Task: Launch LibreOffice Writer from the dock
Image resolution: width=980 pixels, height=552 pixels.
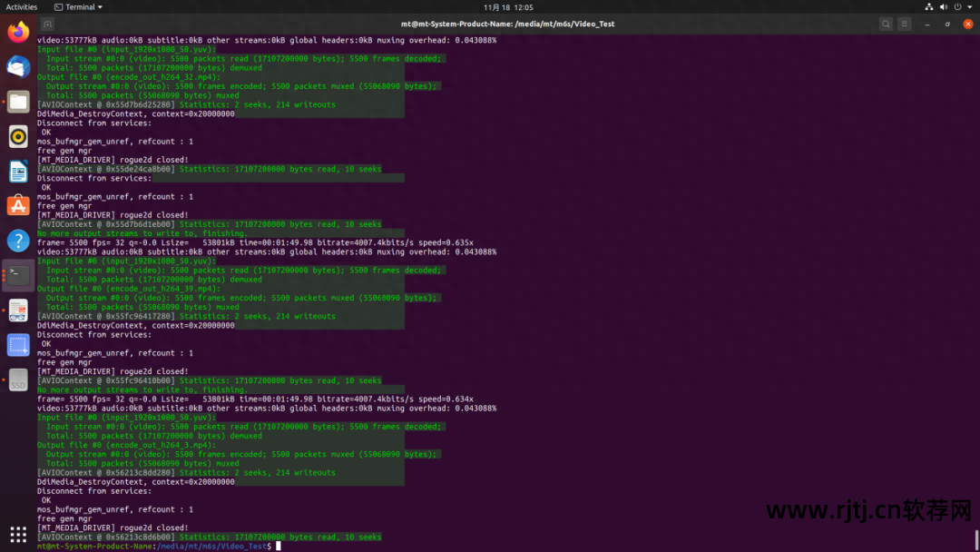Action: coord(18,172)
